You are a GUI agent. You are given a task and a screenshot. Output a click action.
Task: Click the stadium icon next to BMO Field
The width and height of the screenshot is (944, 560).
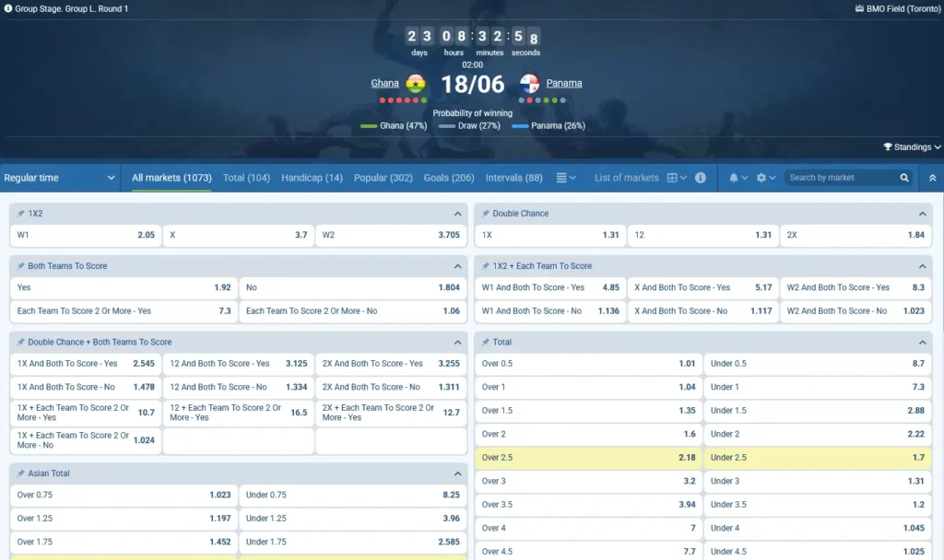(859, 8)
